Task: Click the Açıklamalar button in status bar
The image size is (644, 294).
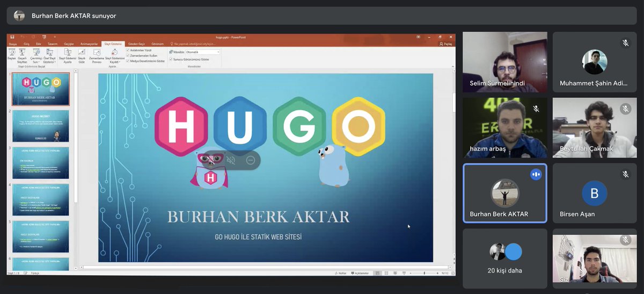Action: pyautogui.click(x=360, y=273)
